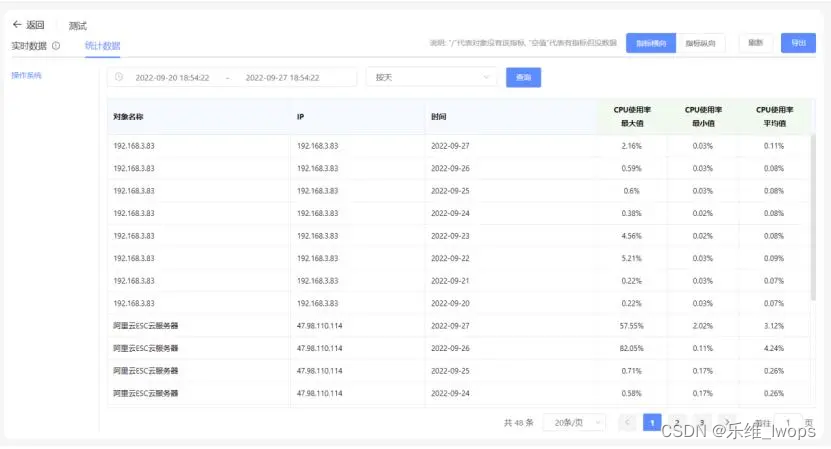
Task: Click the 2.16% max CPU cell
Action: pyautogui.click(x=632, y=146)
